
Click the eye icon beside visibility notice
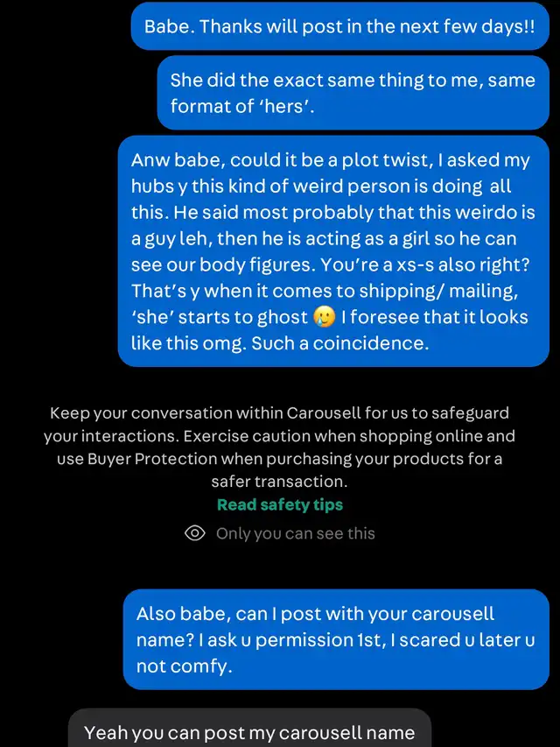(x=195, y=533)
